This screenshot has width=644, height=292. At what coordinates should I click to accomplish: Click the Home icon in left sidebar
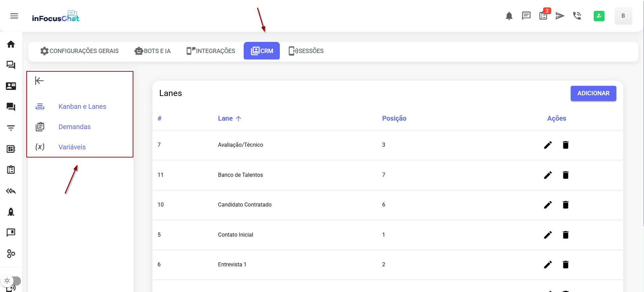click(11, 44)
